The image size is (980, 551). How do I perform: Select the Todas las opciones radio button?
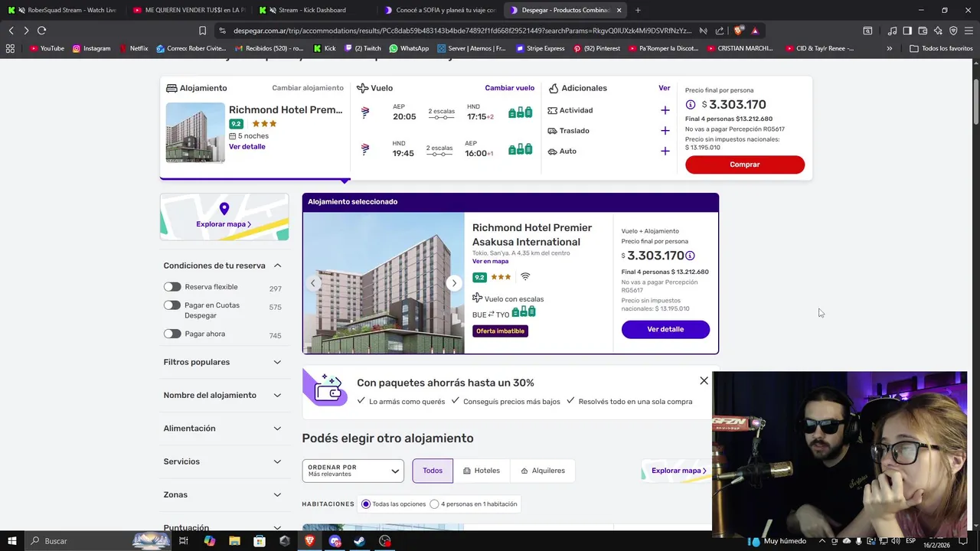[366, 504]
